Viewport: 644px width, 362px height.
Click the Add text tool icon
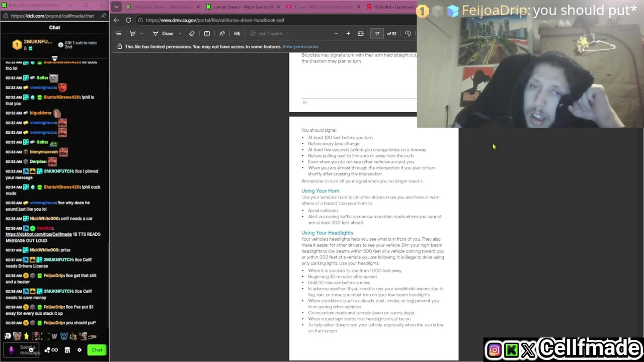[x=207, y=34]
